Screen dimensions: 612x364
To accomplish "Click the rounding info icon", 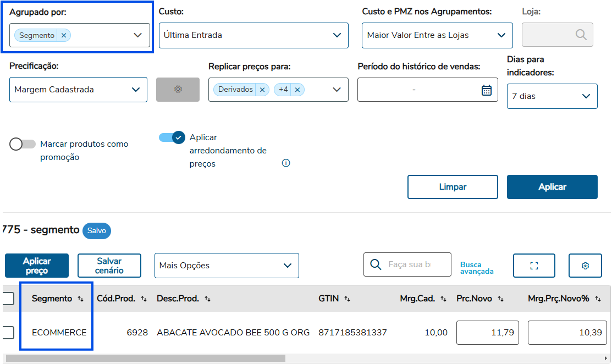I will click(x=286, y=163).
